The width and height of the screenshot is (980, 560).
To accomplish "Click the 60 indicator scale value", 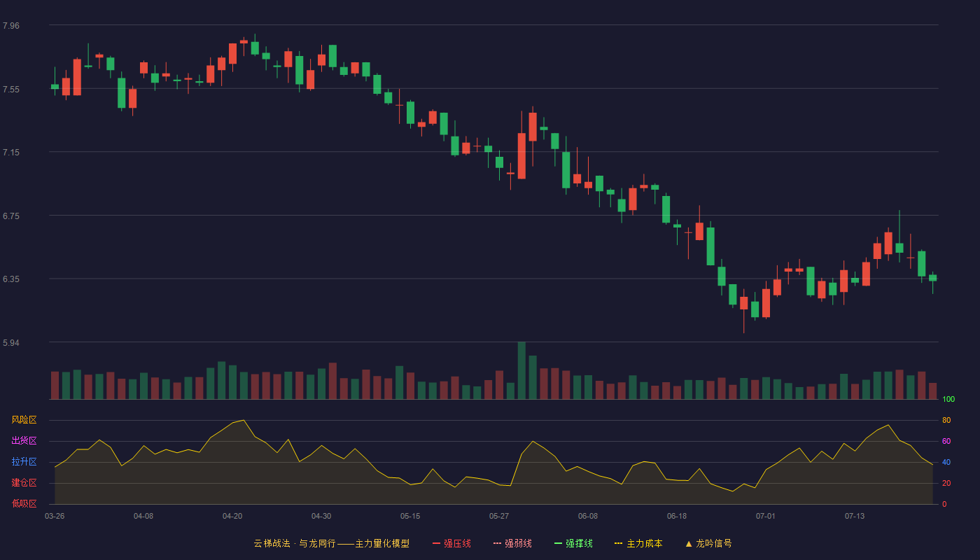I will [x=946, y=442].
